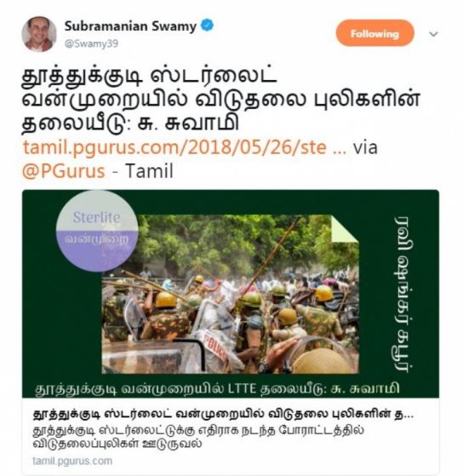Click the folded corner on the photo
This screenshot has width=463, height=476.
tap(345, 229)
